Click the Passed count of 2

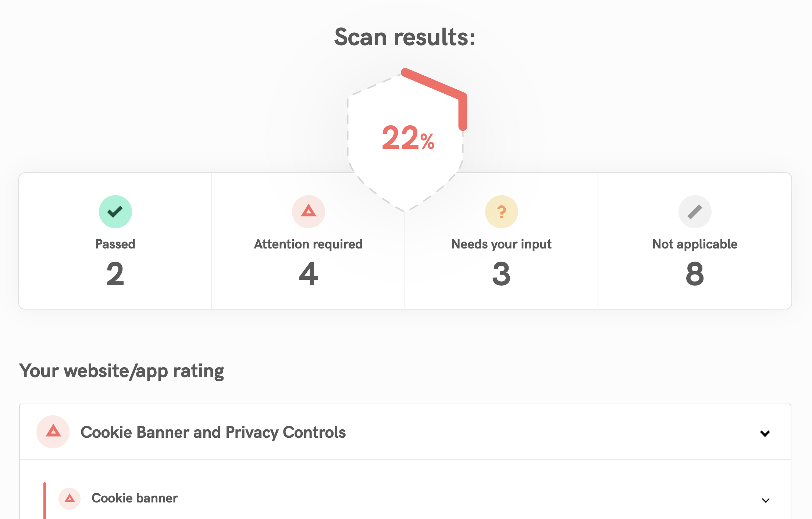(x=115, y=274)
